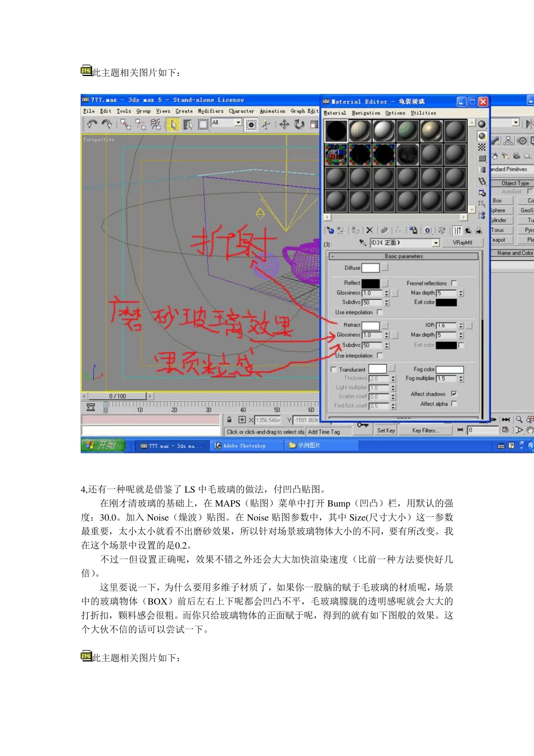This screenshot has width=534, height=756.
Task: Open the Animation menu
Action: (273, 111)
